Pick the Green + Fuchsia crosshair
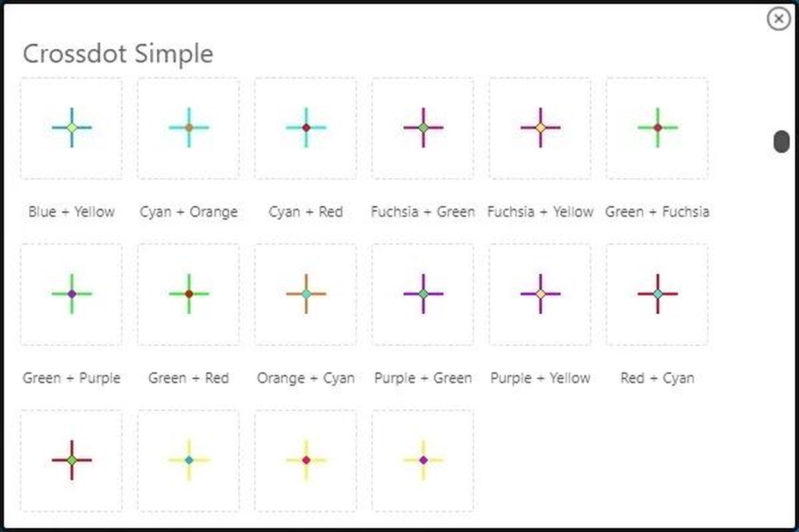Screen dimensions: 799x532 tap(657, 128)
